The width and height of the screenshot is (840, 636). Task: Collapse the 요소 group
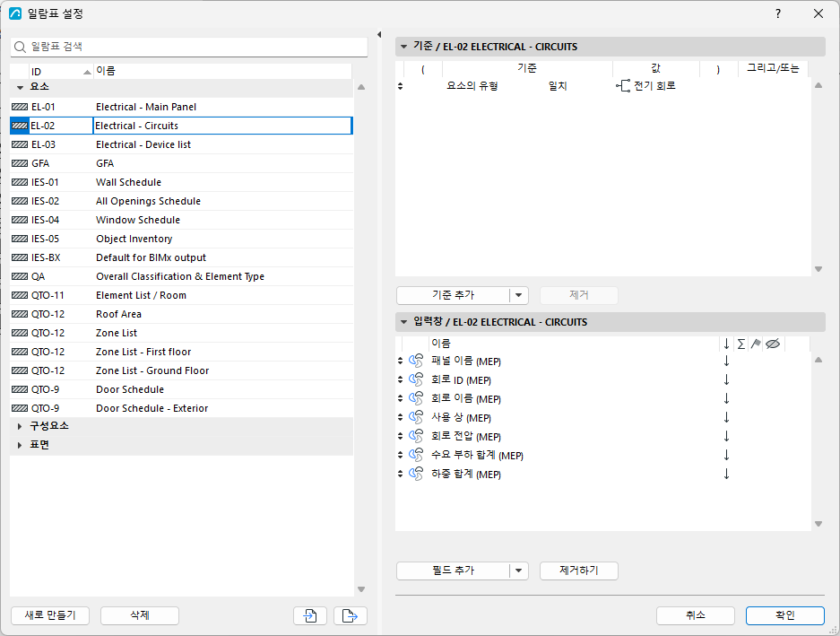pos(20,87)
